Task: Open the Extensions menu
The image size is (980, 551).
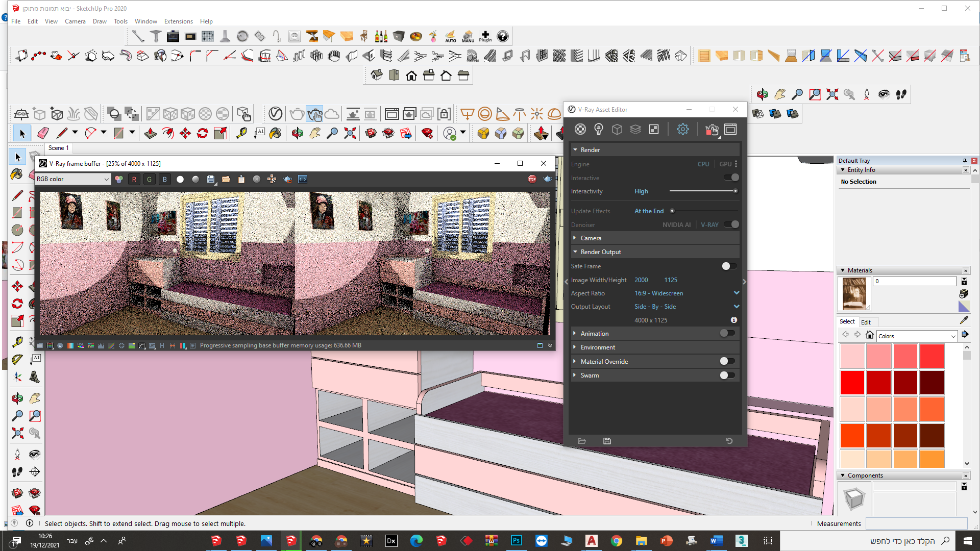Action: [x=178, y=21]
